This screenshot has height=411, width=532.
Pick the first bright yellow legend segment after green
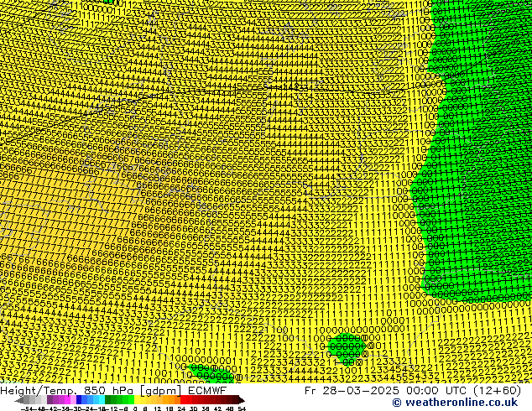coord(137,401)
